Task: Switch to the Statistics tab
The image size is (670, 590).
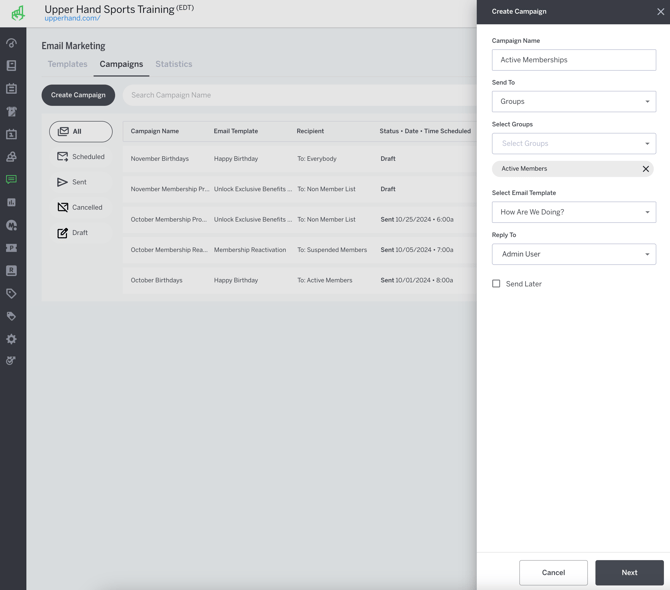Action: 173,64
